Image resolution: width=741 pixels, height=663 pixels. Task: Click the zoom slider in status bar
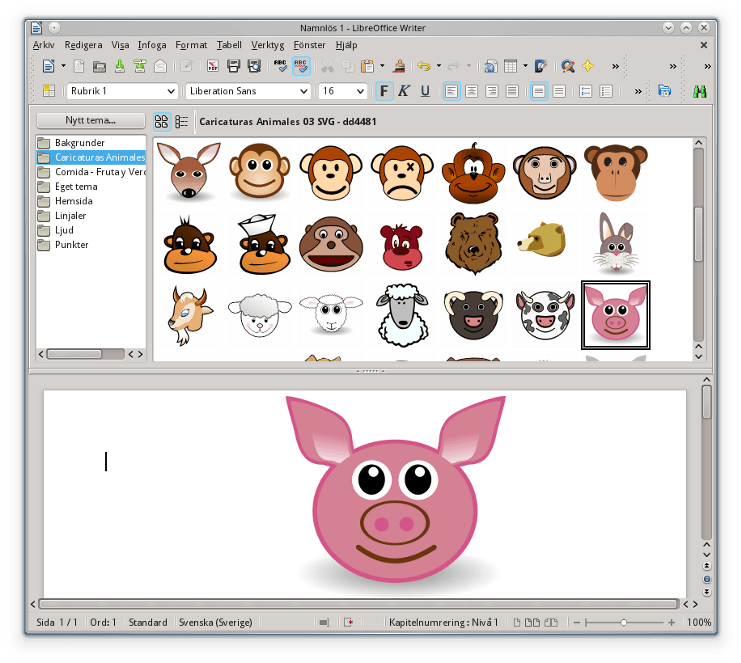pyautogui.click(x=624, y=622)
